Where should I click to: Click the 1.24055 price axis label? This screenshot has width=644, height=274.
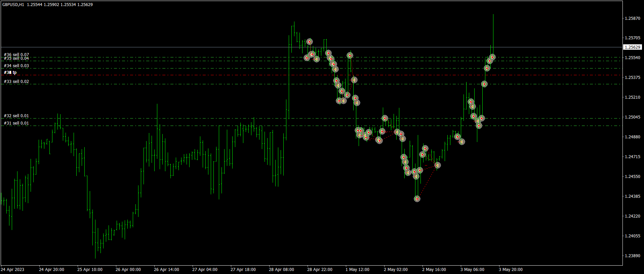click(x=633, y=236)
